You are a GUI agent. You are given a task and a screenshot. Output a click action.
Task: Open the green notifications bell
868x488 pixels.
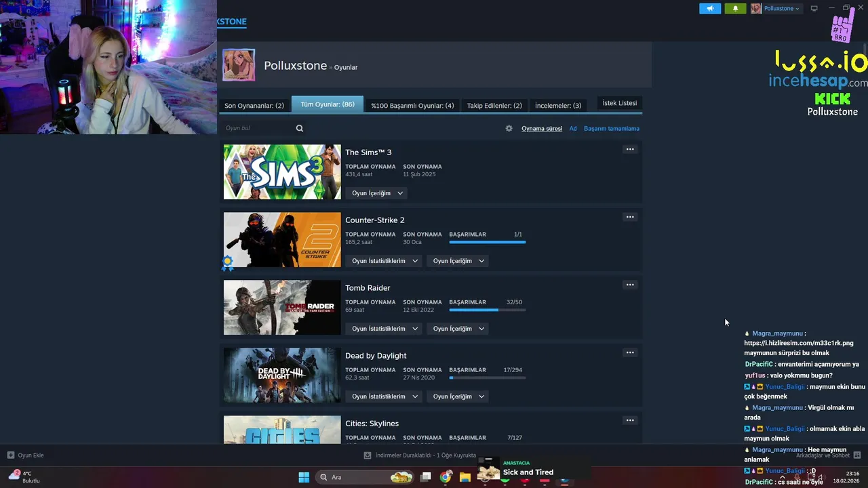coord(735,9)
